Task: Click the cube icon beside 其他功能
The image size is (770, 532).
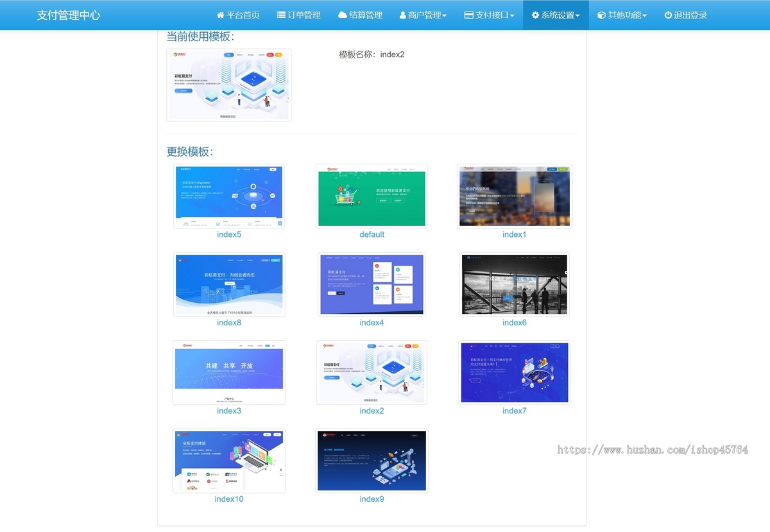Action: (601, 15)
